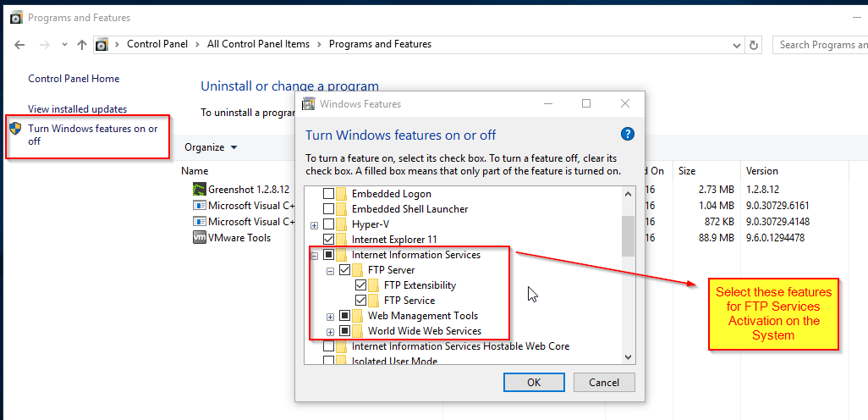The image size is (868, 420).
Task: Toggle the FTP Extensibility checkbox
Action: click(360, 285)
